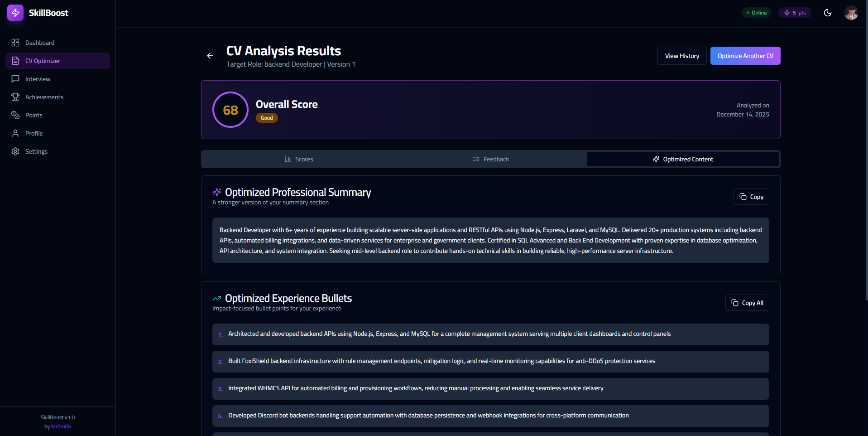Click the lightning bolt on the points badge

[786, 12]
